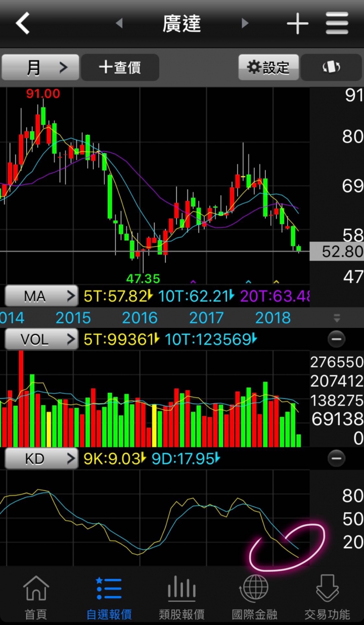Tap the 查價 price lookup button

pyautogui.click(x=120, y=67)
